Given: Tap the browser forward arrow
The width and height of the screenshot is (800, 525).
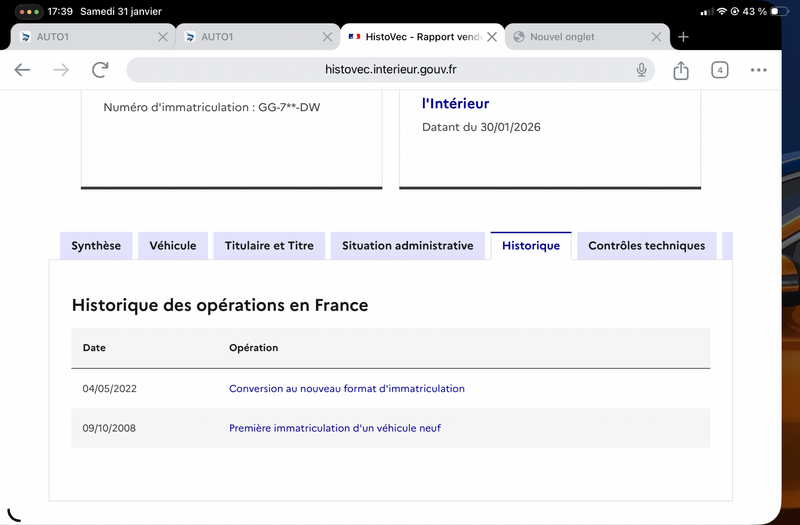Looking at the screenshot, I should pos(61,70).
